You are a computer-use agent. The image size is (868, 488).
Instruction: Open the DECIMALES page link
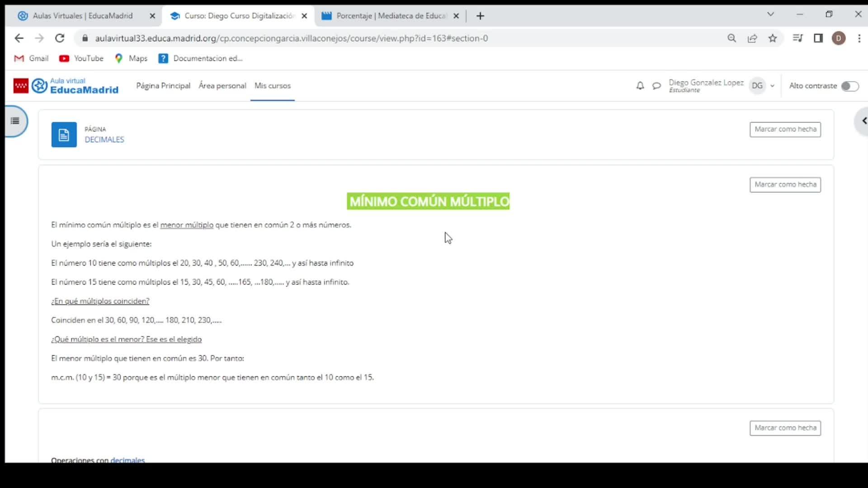pos(104,140)
